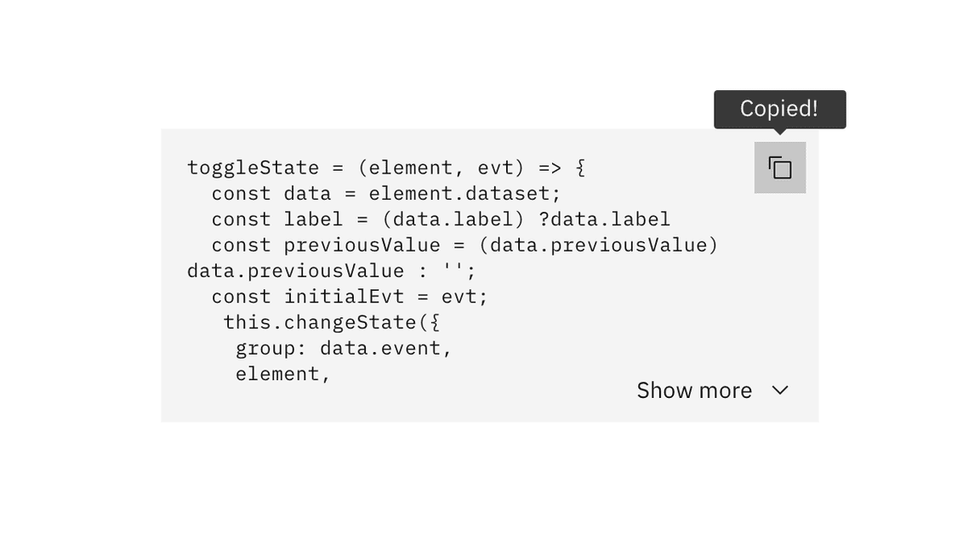Screen dimensions: 980x551
Task: Click the chevron next to Show more
Action: (x=780, y=390)
